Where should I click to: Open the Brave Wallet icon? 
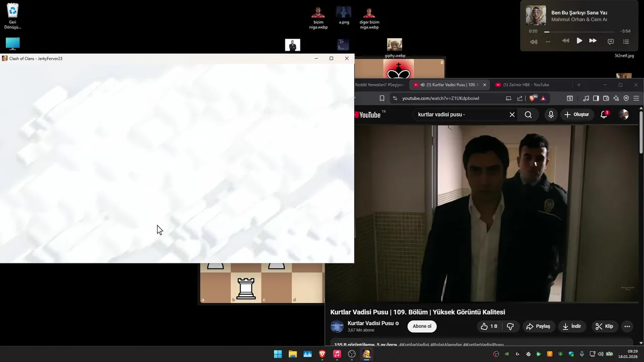606,99
